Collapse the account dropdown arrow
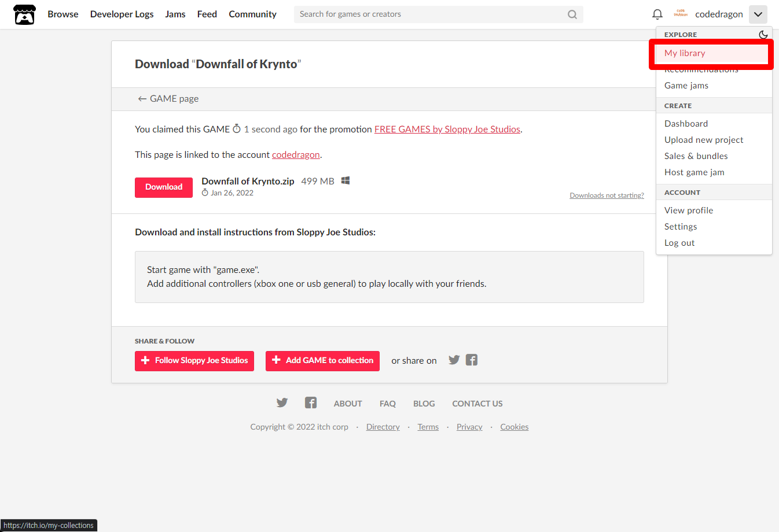This screenshot has width=779, height=532. [758, 14]
